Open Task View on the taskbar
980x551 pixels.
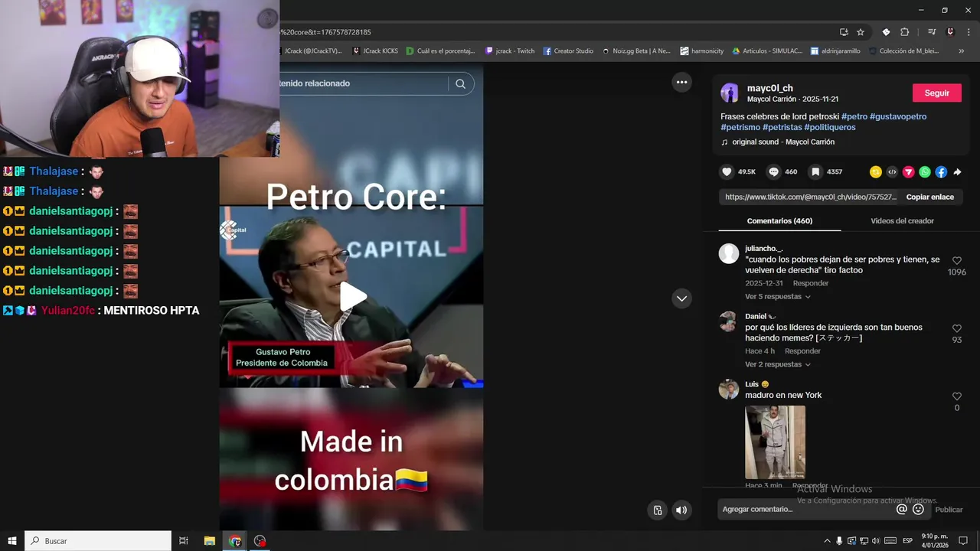(x=184, y=541)
